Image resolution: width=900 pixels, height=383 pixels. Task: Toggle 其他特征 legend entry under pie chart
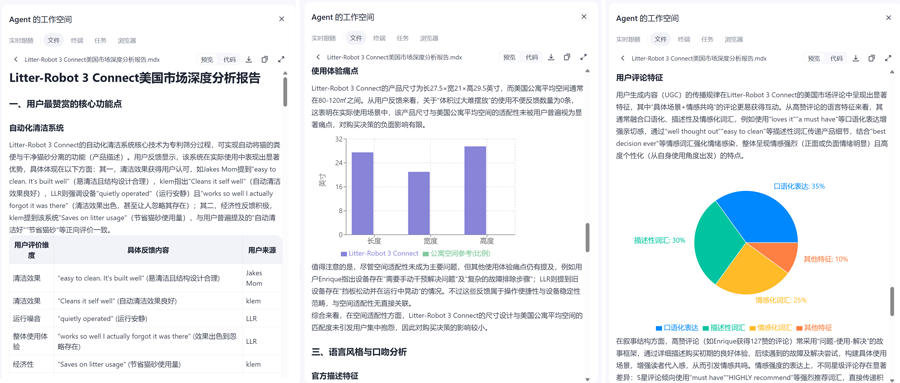click(x=813, y=328)
